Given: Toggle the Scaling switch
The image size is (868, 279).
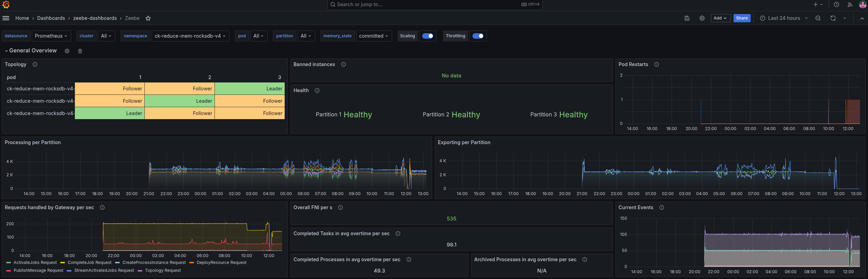Looking at the screenshot, I should tap(427, 36).
